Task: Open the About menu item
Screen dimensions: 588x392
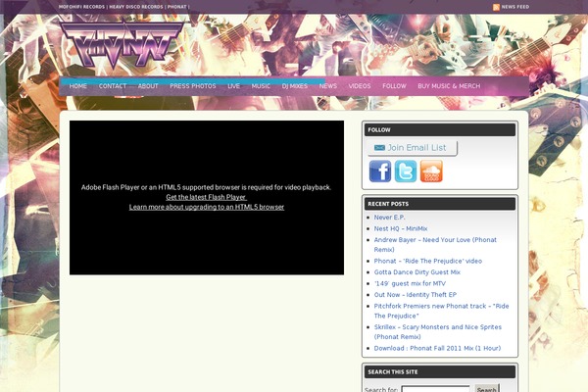Action: 148,86
